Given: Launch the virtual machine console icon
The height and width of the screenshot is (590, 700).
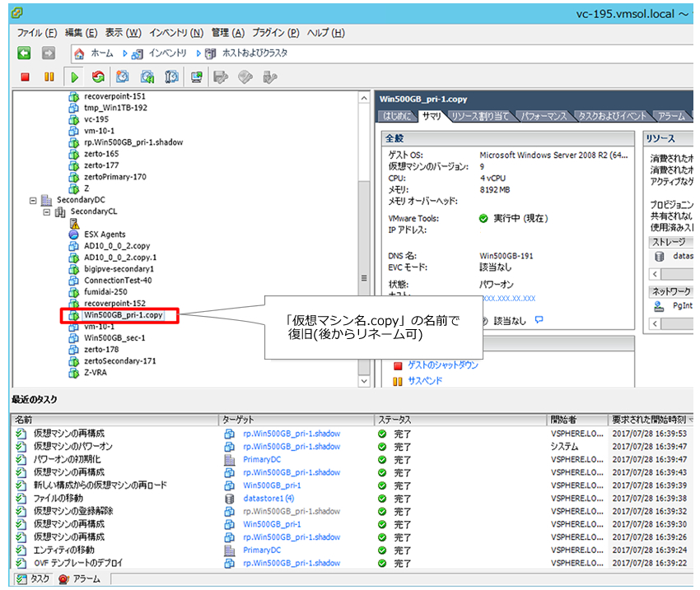Looking at the screenshot, I should click(197, 77).
